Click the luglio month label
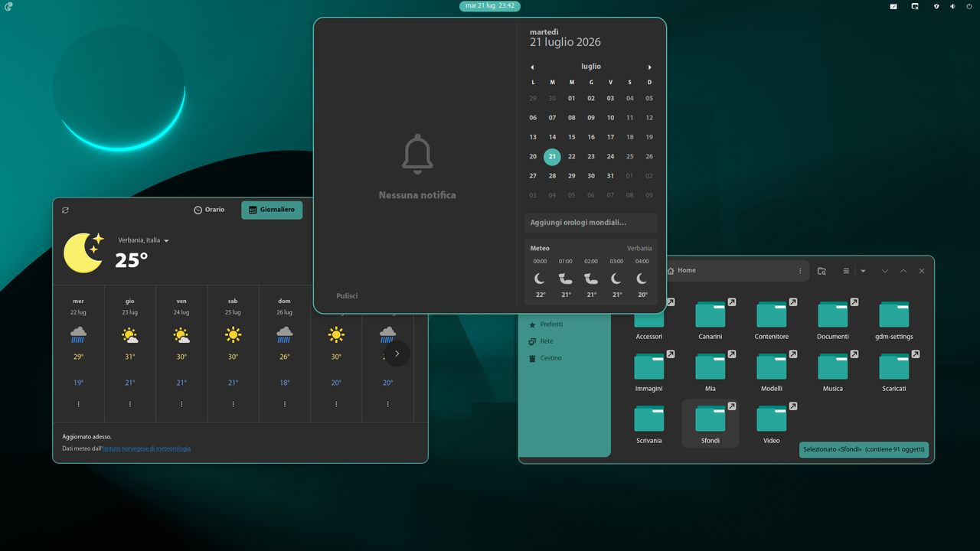This screenshot has height=551, width=980. [591, 67]
